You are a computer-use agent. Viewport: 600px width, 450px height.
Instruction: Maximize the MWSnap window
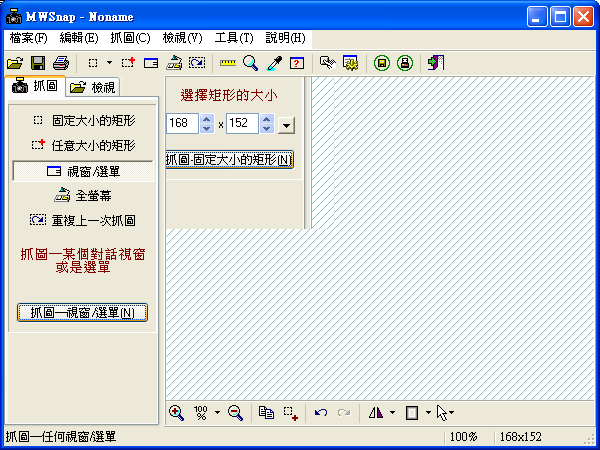[x=560, y=16]
